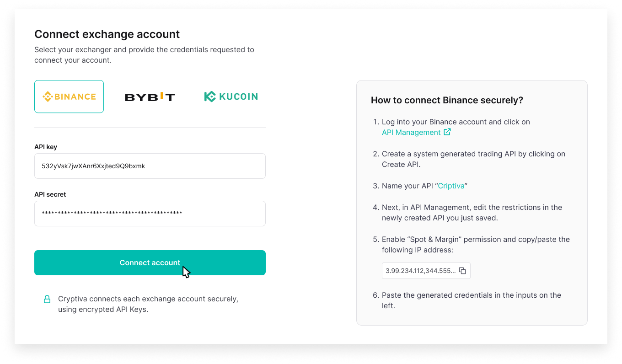The width and height of the screenshot is (622, 364).
Task: Click inside the API key input
Action: 150,166
